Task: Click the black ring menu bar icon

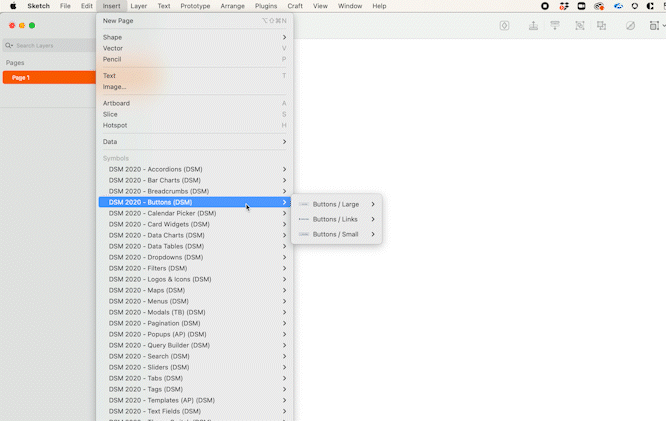Action: 545,6
